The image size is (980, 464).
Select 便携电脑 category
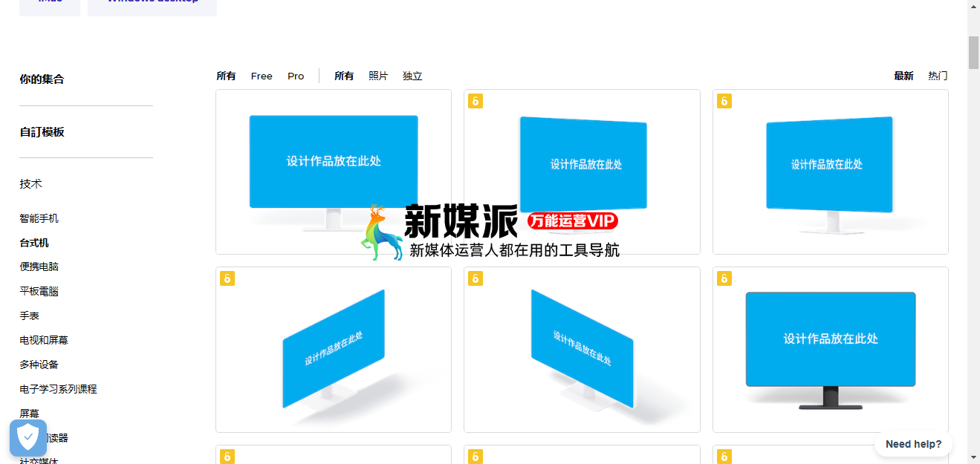(39, 267)
